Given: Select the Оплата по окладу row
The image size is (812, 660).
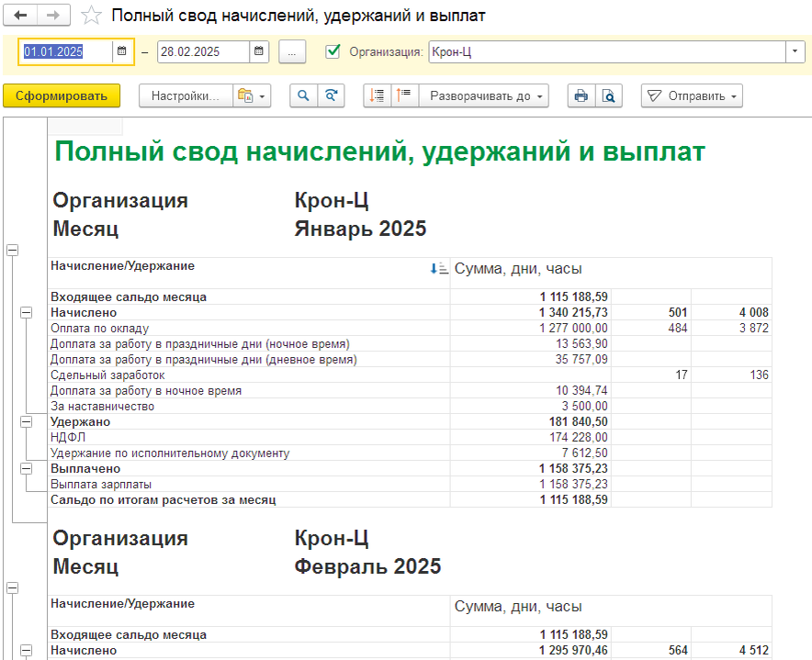Looking at the screenshot, I should click(x=410, y=329).
